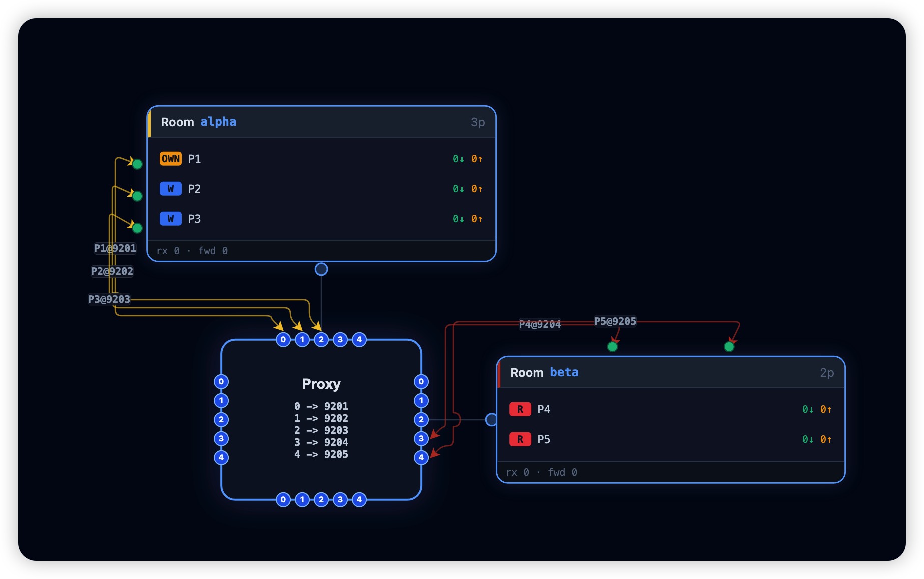Click the green connector dot beside P1

click(137, 164)
